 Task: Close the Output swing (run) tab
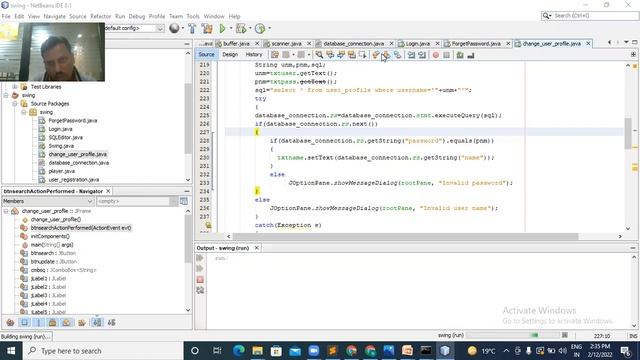point(257,248)
